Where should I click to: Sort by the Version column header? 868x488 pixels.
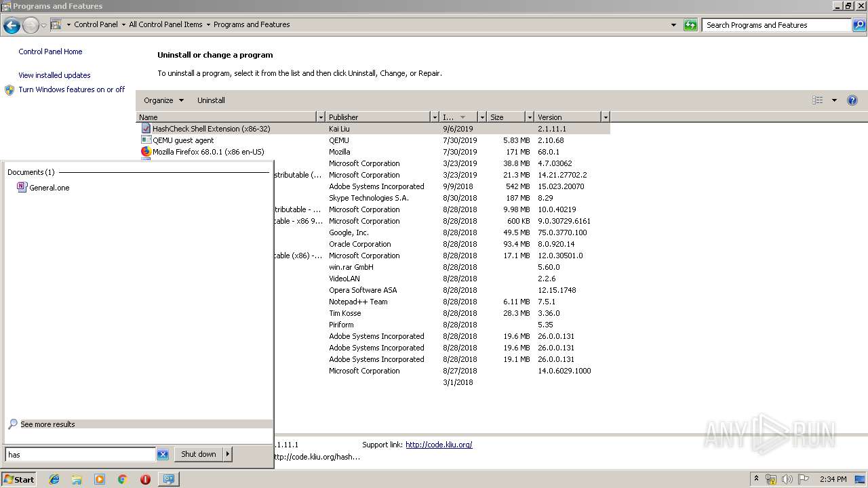point(568,117)
